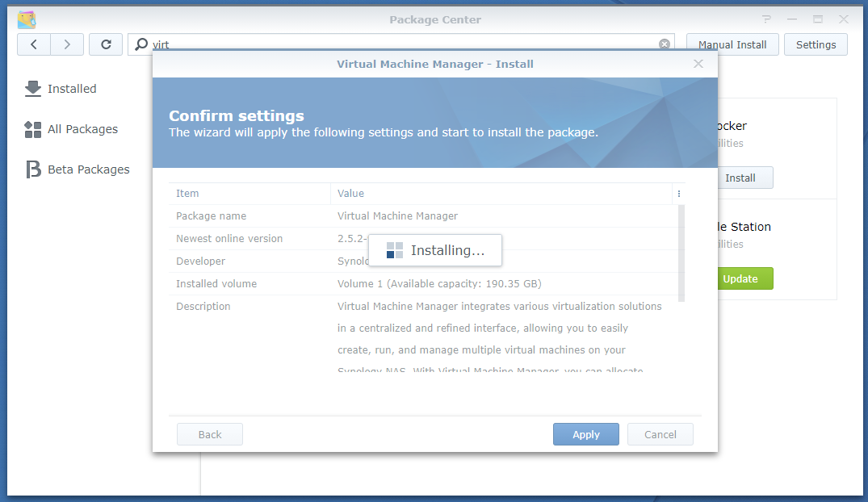Click the 'Description' row label
868x502 pixels.
(203, 307)
